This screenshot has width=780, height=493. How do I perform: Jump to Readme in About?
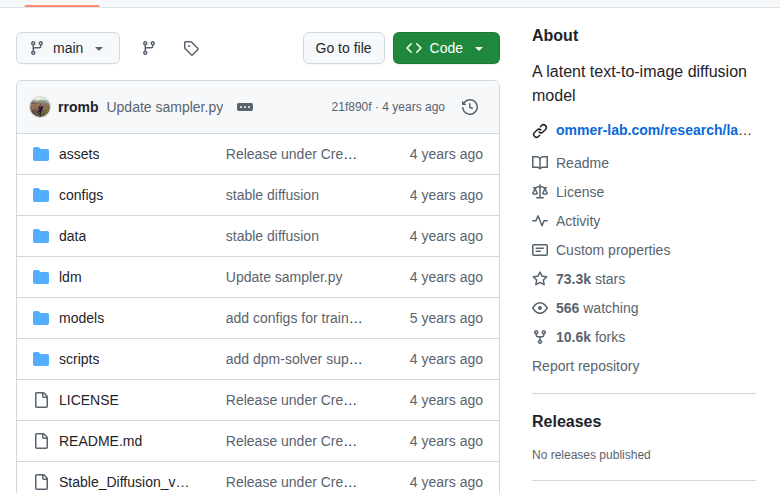click(582, 163)
